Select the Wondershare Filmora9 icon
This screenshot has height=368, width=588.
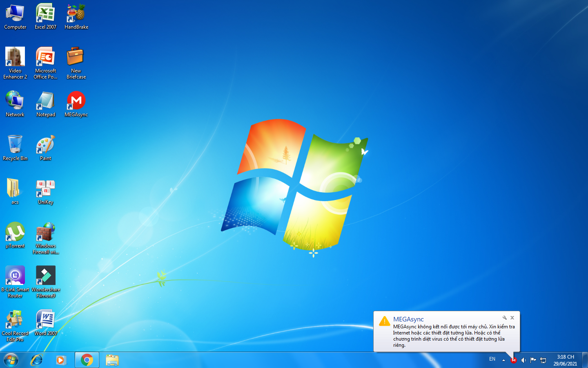(46, 282)
